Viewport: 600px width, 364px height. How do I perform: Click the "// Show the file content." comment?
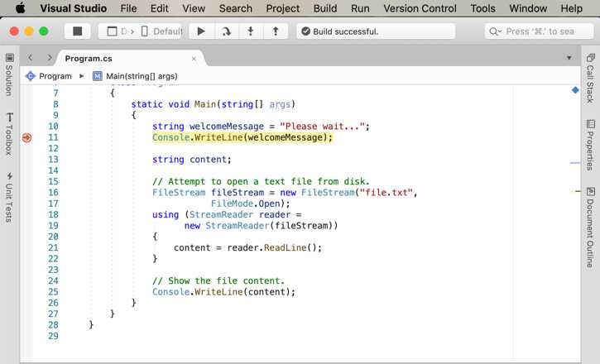tap(218, 280)
